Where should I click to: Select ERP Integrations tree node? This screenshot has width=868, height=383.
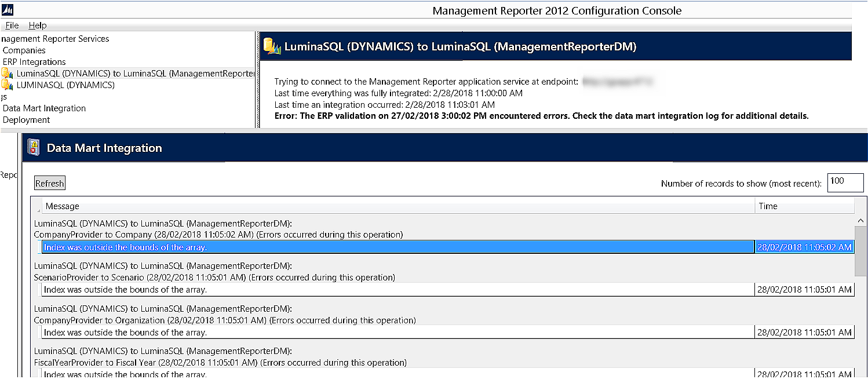(x=34, y=62)
